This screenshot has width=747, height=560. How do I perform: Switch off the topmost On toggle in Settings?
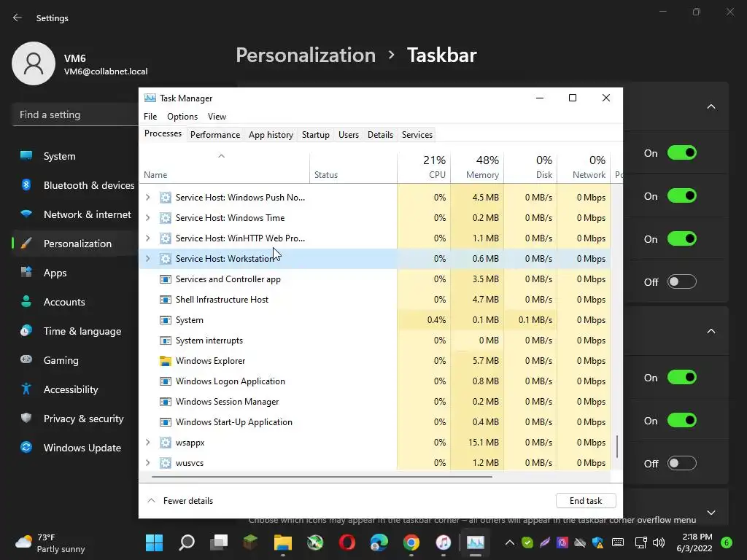click(682, 153)
